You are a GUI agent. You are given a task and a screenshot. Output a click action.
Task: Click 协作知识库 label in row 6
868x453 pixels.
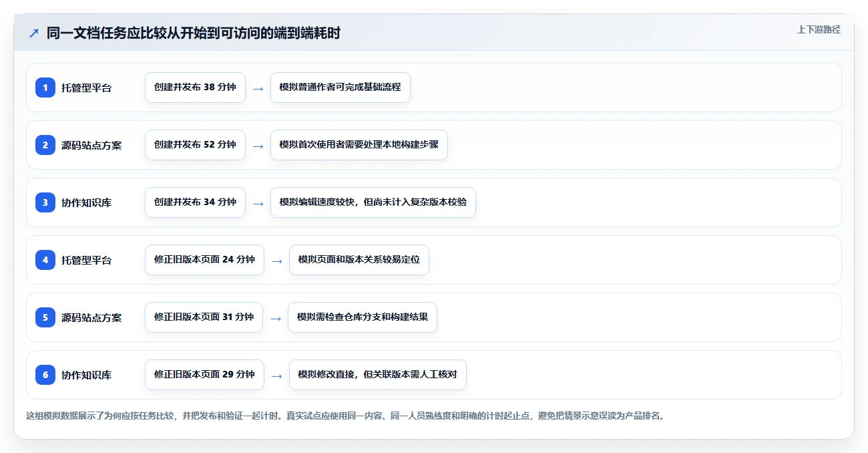tap(86, 375)
